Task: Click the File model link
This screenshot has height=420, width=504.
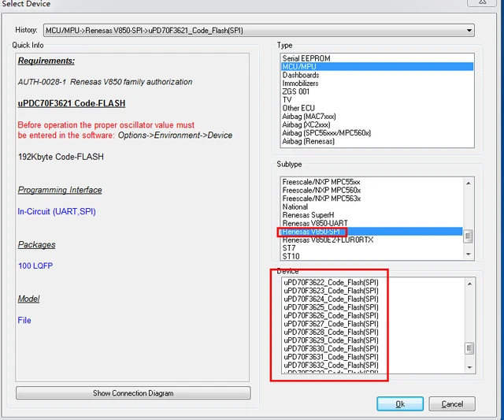Action: (24, 320)
